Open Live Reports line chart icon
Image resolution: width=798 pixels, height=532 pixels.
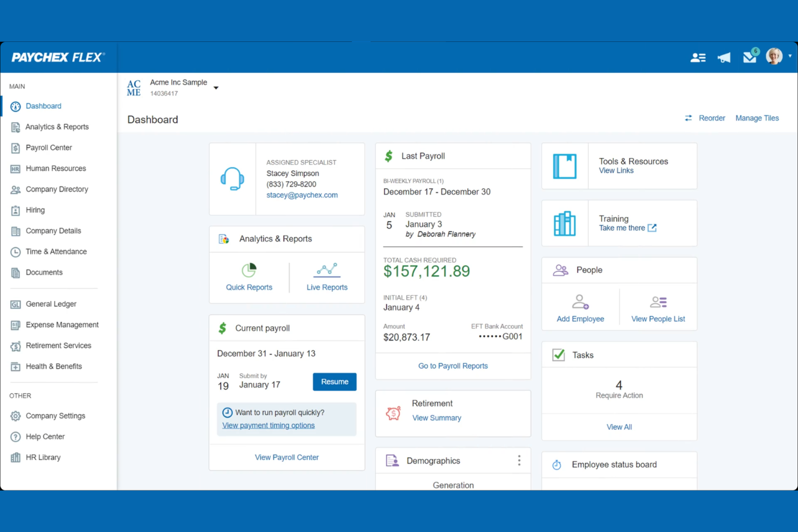(x=327, y=270)
